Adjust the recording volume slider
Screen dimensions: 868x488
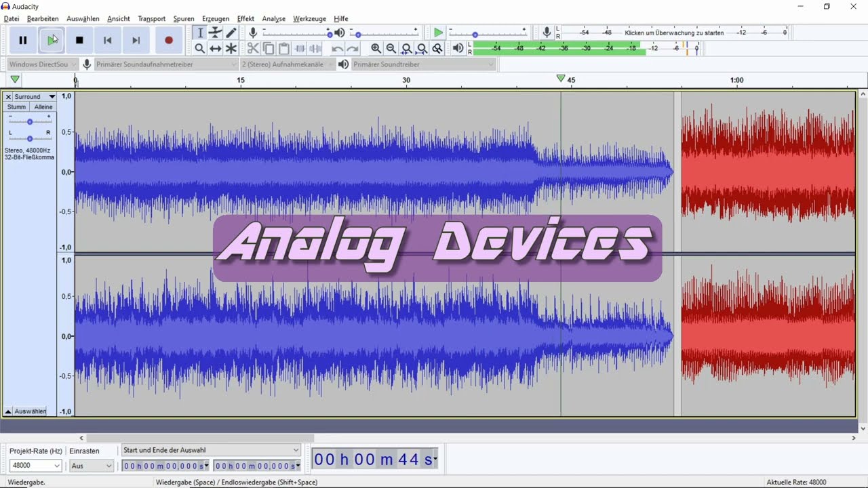pos(296,33)
